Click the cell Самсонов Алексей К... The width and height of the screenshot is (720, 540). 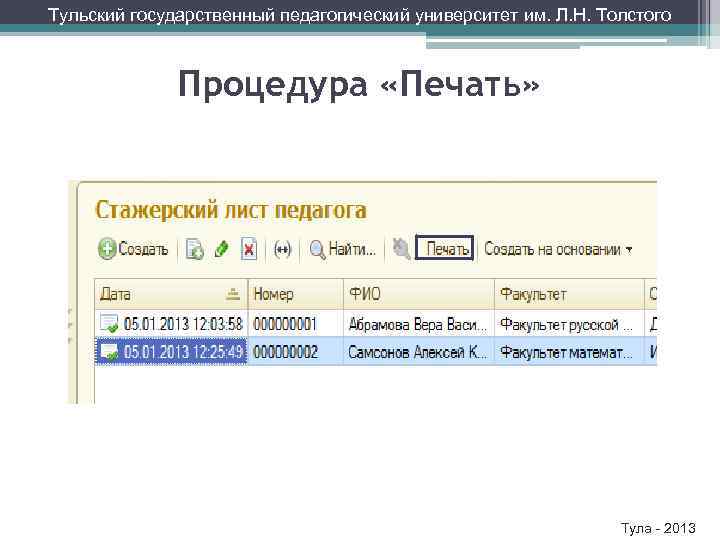tap(417, 353)
